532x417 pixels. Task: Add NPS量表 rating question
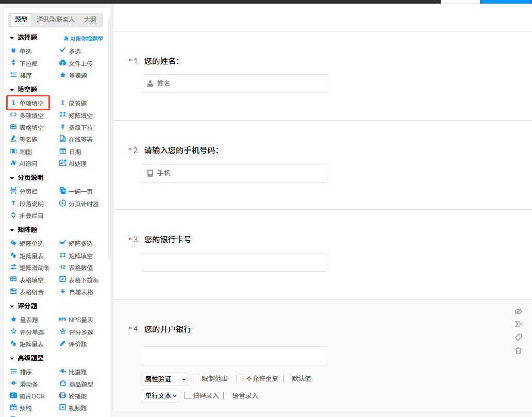[76, 320]
